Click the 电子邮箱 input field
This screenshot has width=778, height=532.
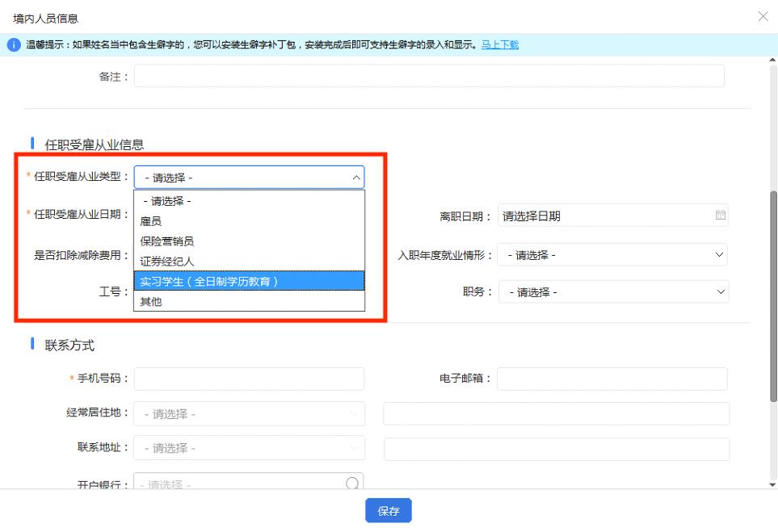(612, 379)
